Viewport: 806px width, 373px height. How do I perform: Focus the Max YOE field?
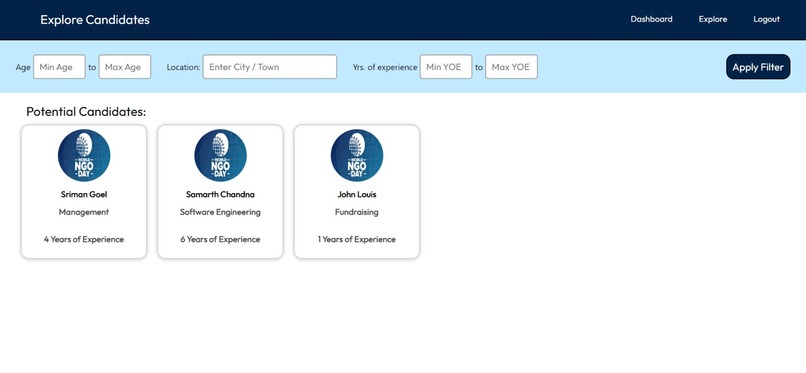511,67
